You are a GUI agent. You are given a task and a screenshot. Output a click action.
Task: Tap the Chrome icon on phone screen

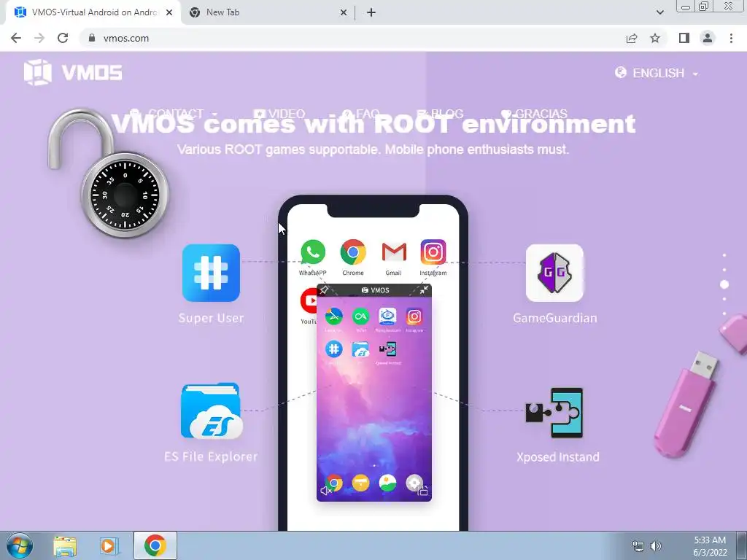(353, 252)
